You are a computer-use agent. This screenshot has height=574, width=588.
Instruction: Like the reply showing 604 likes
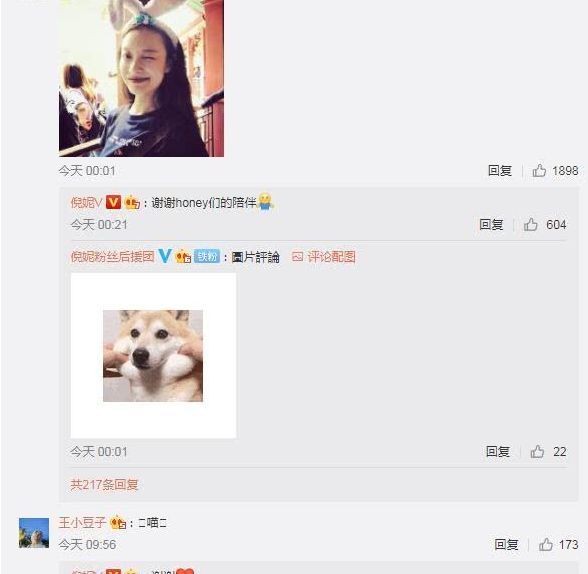(x=531, y=225)
